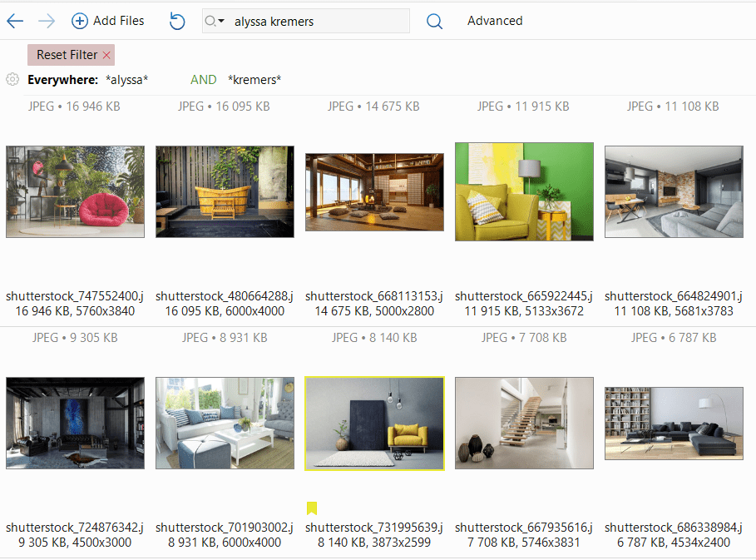Select the pink beanbag chair thumbnail
The height and width of the screenshot is (560, 756).
[x=75, y=191]
